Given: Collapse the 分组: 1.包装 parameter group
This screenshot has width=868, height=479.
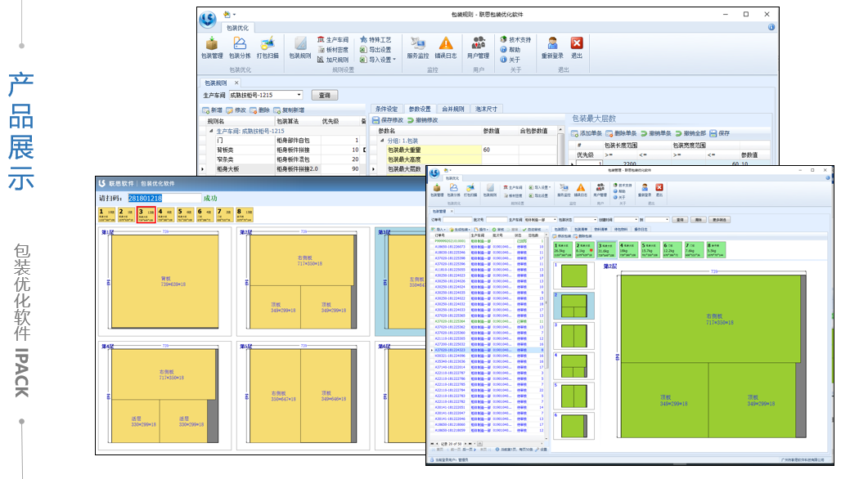Looking at the screenshot, I should (381, 141).
